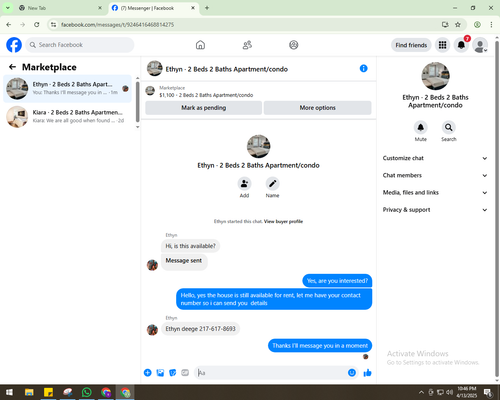Open the account profile avatar menu
Image resolution: width=500 pixels, height=400 pixels.
coord(480,45)
